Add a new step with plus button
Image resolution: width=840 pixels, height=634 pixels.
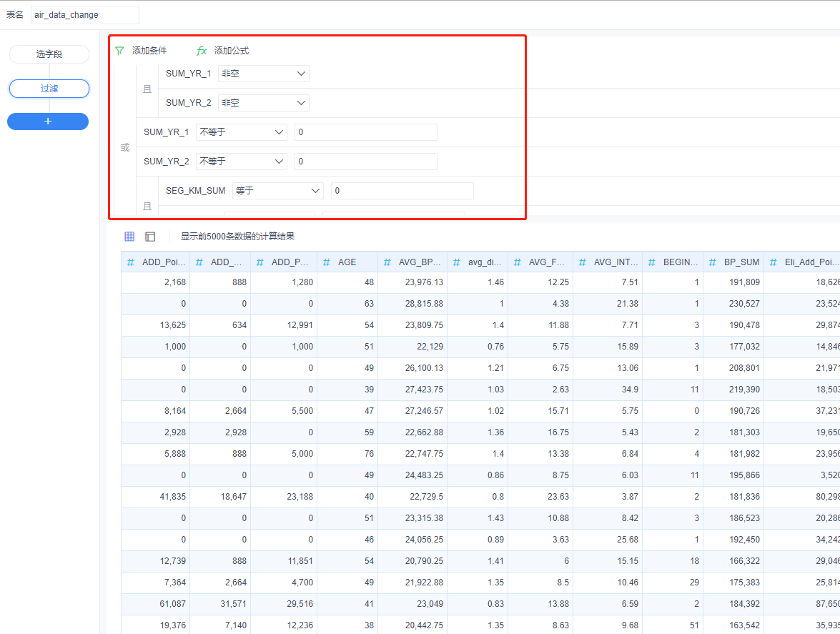click(x=48, y=122)
